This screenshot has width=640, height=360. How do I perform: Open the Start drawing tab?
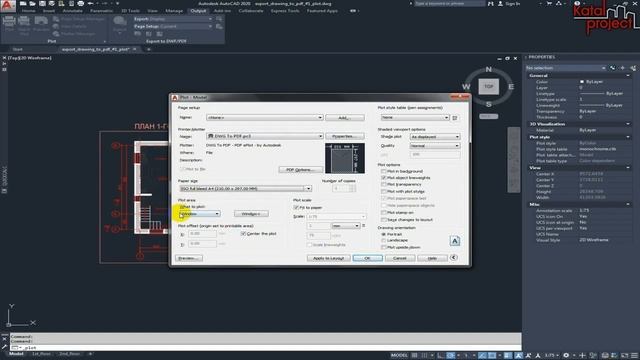18,49
